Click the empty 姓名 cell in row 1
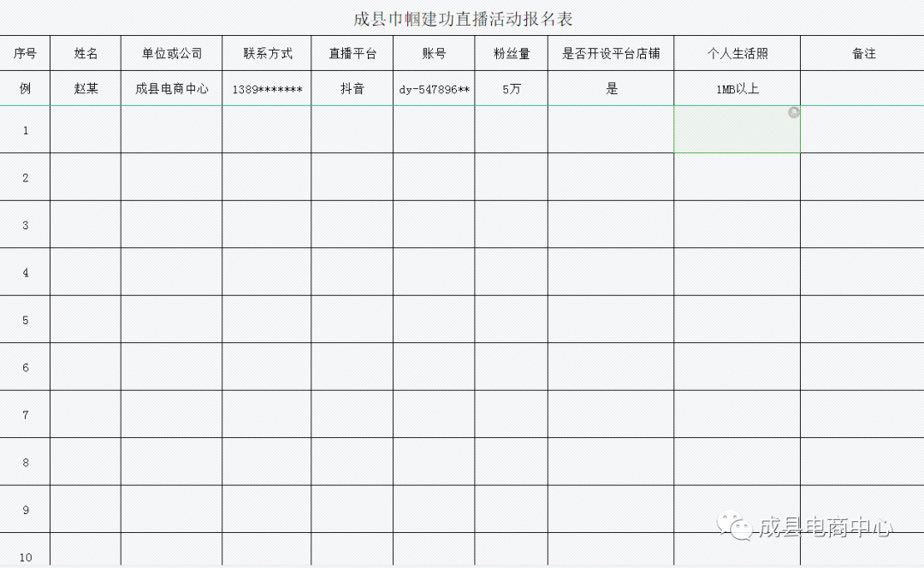 [86, 130]
